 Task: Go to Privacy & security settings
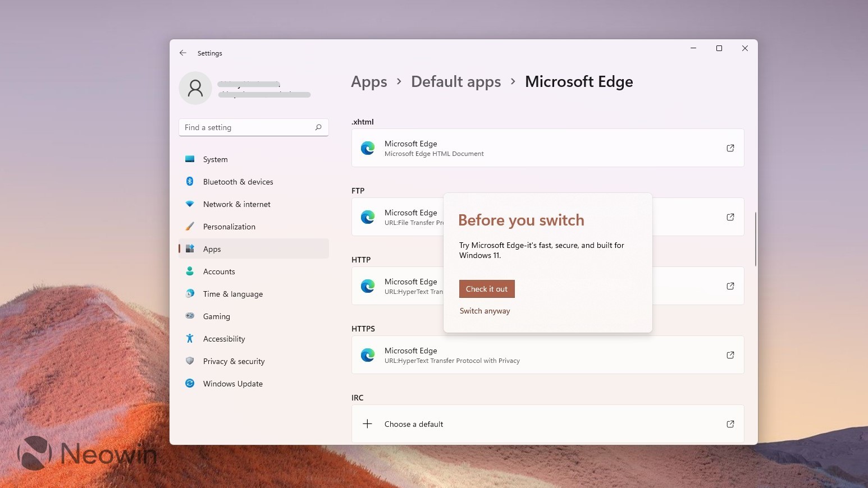click(254, 361)
